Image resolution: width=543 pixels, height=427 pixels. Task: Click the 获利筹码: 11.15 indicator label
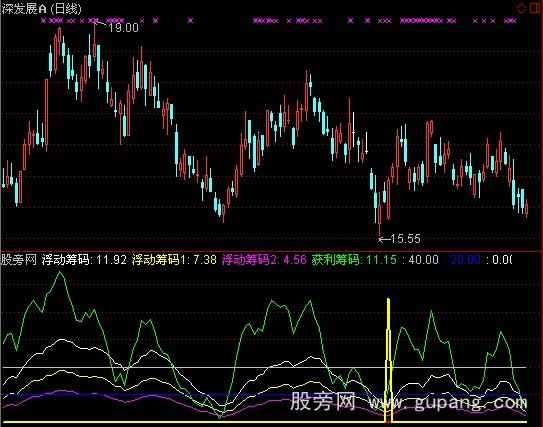(x=354, y=259)
